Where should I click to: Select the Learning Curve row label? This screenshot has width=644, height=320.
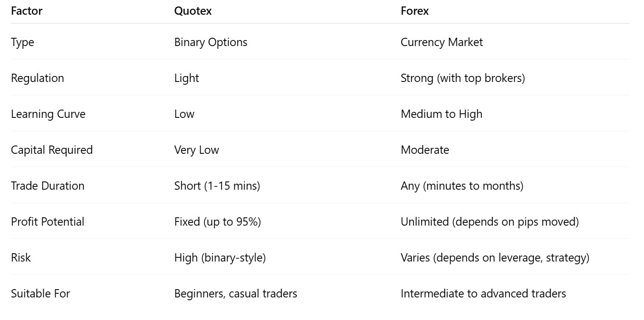point(48,114)
